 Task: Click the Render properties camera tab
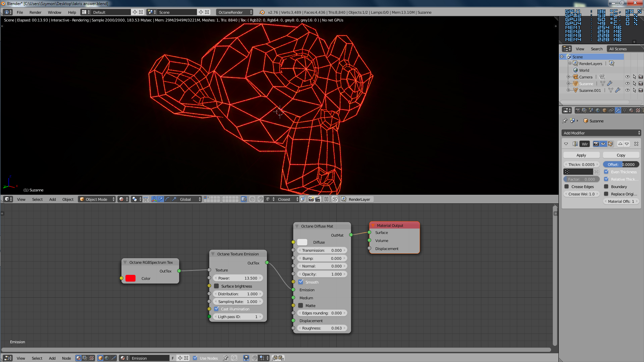coord(578,110)
